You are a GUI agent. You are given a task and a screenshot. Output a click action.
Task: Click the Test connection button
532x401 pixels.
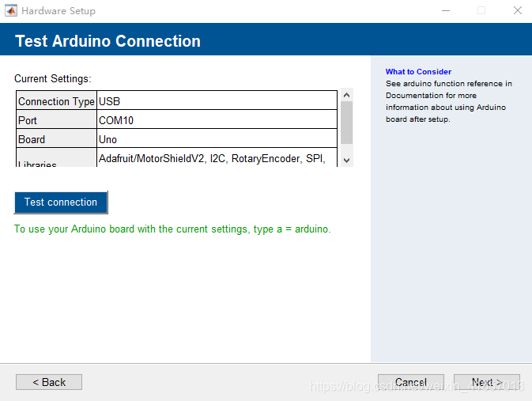tap(61, 202)
